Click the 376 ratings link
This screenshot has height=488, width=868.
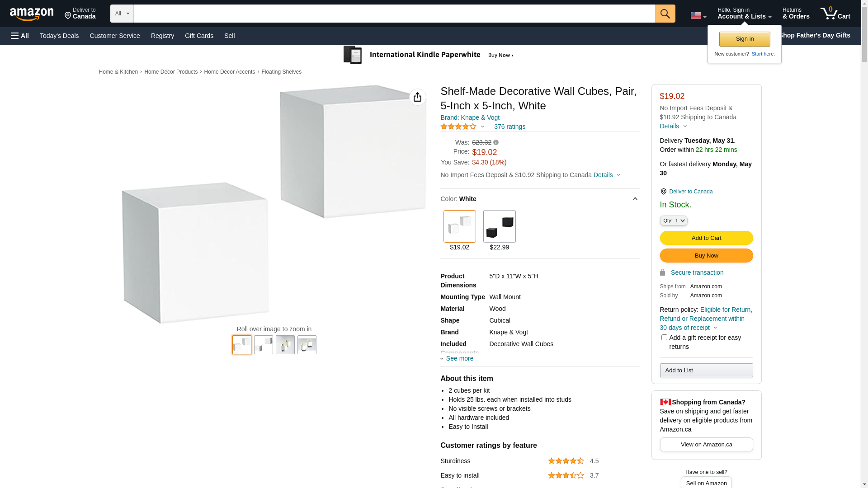pyautogui.click(x=509, y=127)
